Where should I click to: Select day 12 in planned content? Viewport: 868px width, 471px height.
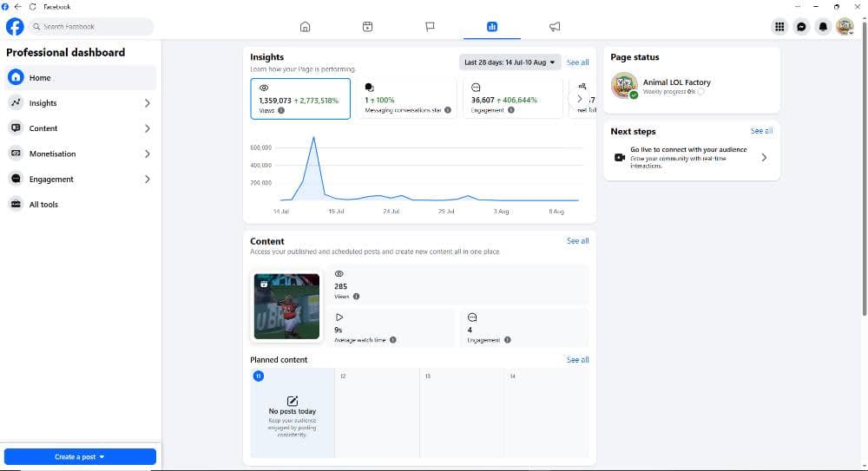[377, 413]
